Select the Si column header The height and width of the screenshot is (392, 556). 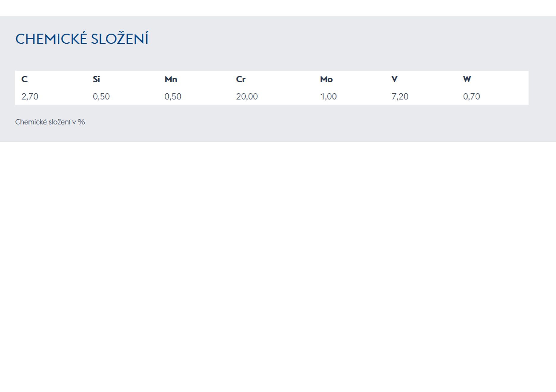96,79
